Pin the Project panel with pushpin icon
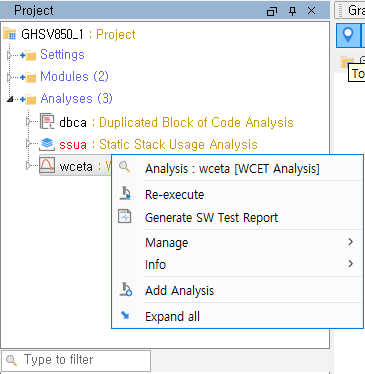365x374 pixels. [x=292, y=11]
